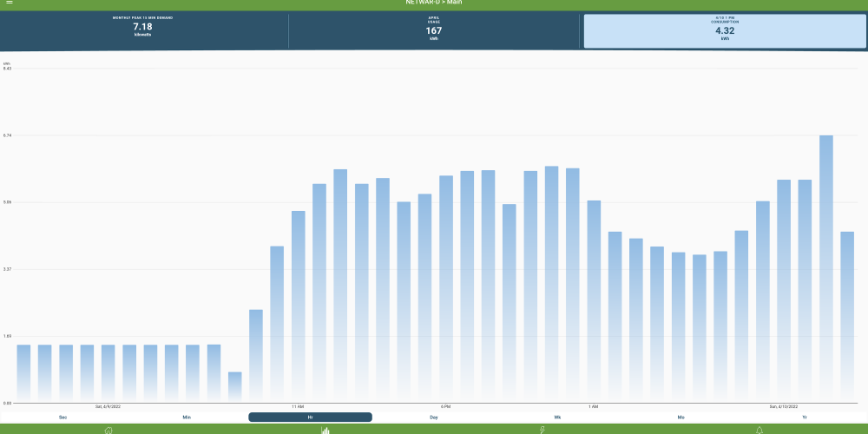Open the hamburger menu

coord(10,3)
